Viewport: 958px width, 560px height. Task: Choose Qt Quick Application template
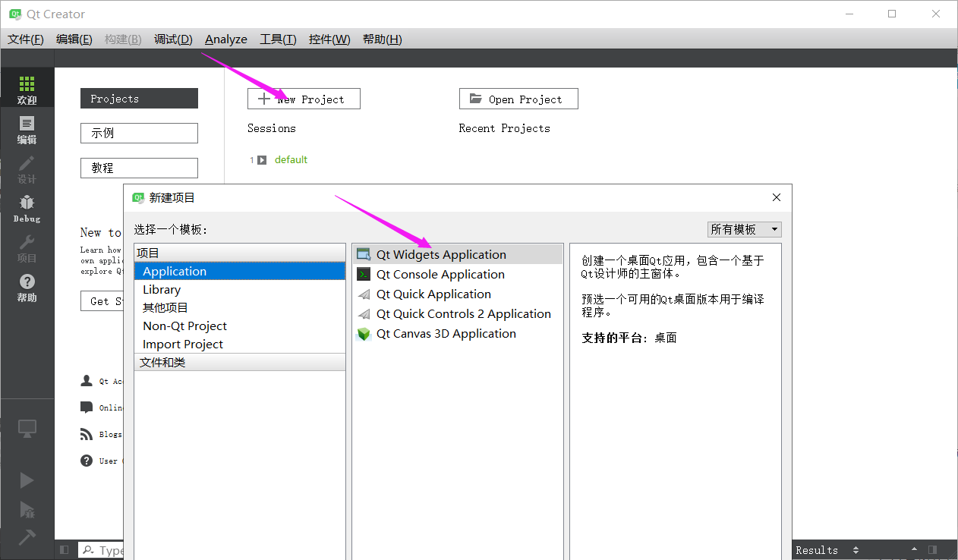coord(458,294)
